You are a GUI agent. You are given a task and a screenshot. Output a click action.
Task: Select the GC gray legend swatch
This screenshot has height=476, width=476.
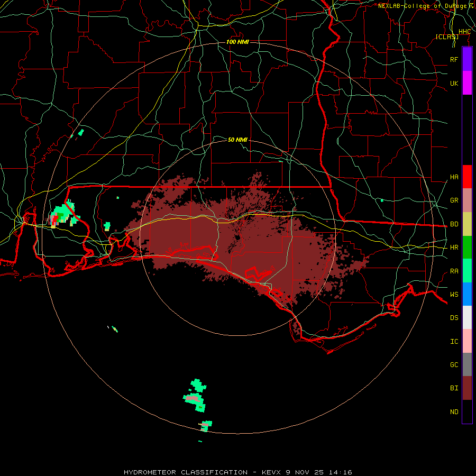click(x=467, y=364)
